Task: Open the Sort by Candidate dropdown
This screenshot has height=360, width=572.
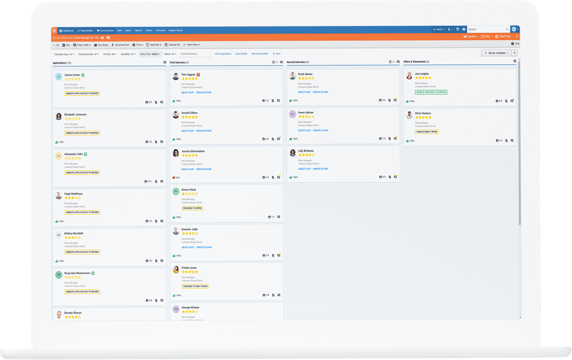Action: (496, 53)
